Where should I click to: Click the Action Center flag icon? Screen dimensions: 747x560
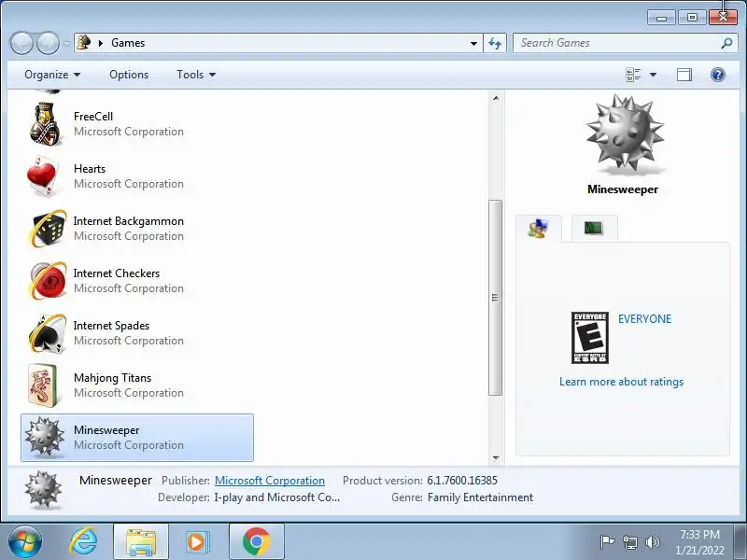[606, 542]
